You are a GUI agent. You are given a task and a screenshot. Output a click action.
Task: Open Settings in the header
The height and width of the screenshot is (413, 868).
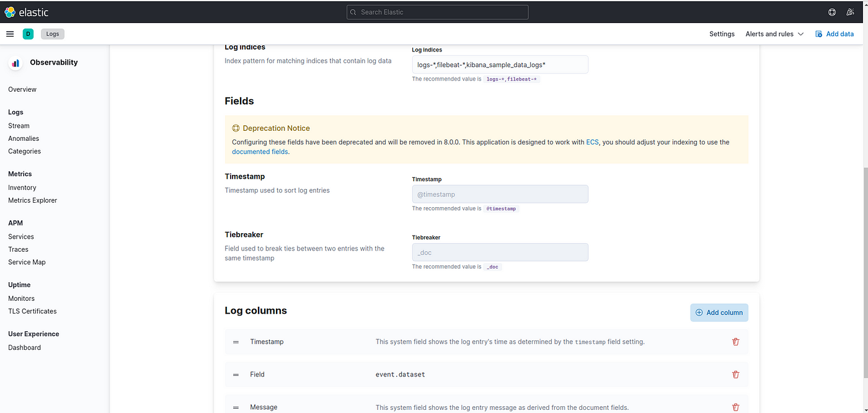coord(722,34)
